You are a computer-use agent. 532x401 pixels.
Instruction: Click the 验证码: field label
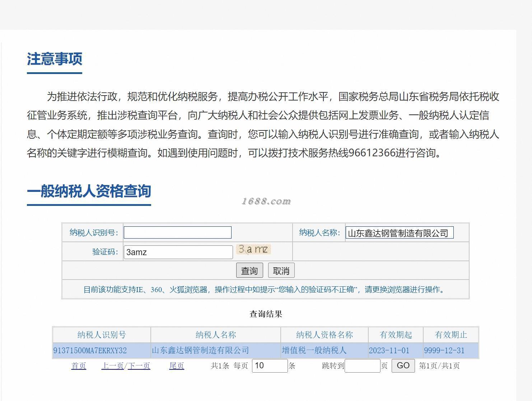click(x=105, y=252)
